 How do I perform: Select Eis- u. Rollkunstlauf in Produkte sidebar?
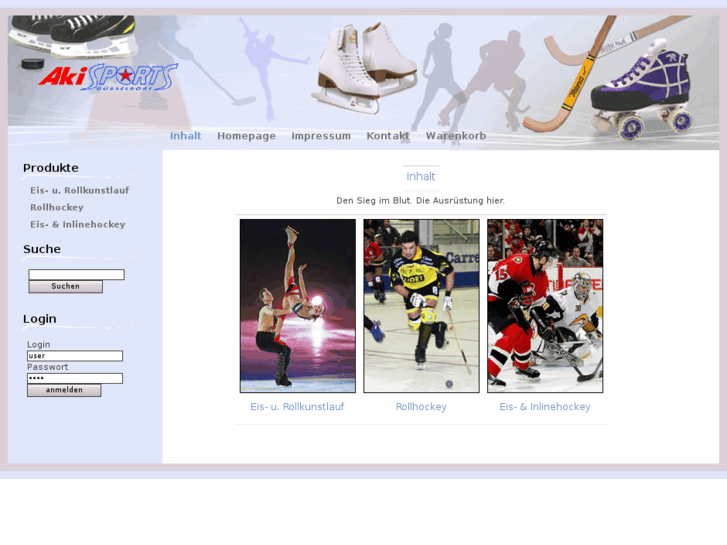[x=80, y=190]
